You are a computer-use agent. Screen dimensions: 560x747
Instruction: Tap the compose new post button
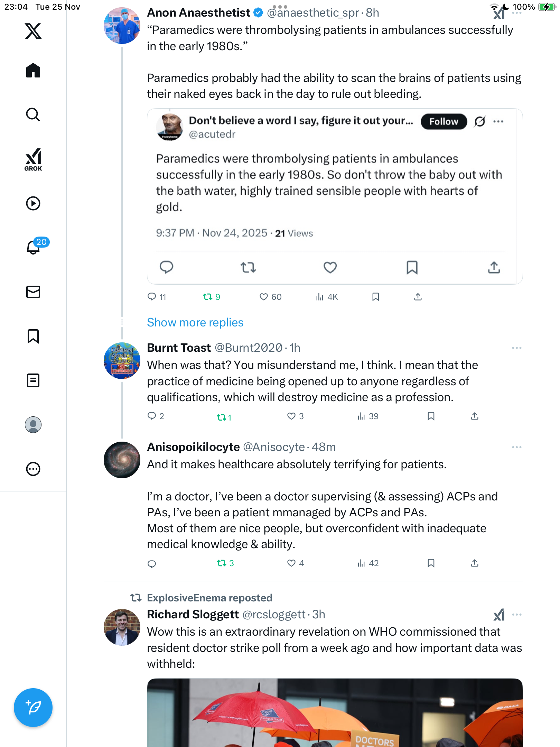click(x=33, y=708)
